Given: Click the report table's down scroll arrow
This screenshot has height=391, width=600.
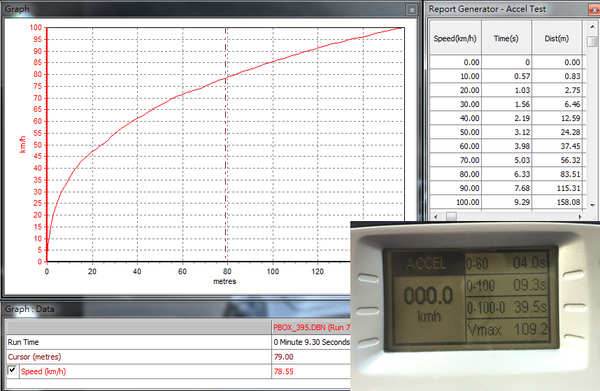Looking at the screenshot, I should [x=592, y=205].
